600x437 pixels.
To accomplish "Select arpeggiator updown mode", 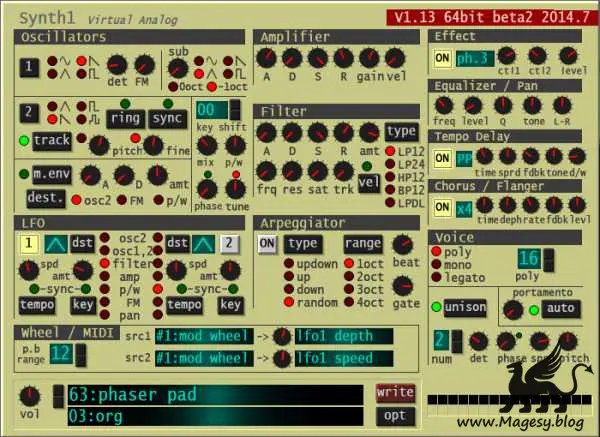I will coord(289,264).
